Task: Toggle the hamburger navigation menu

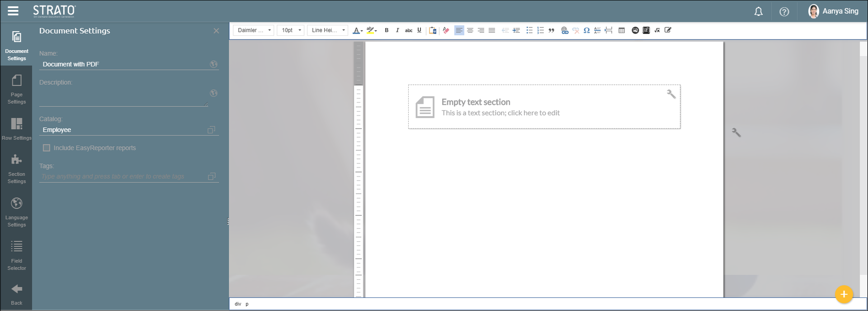Action: tap(13, 11)
